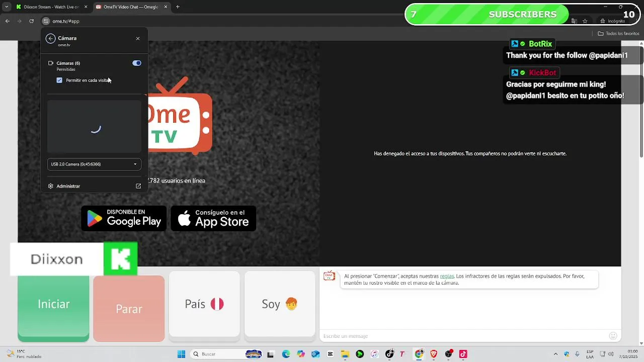644x362 pixels.
Task: Click the OmeTV avatar beside rules message
Action: 329,276
